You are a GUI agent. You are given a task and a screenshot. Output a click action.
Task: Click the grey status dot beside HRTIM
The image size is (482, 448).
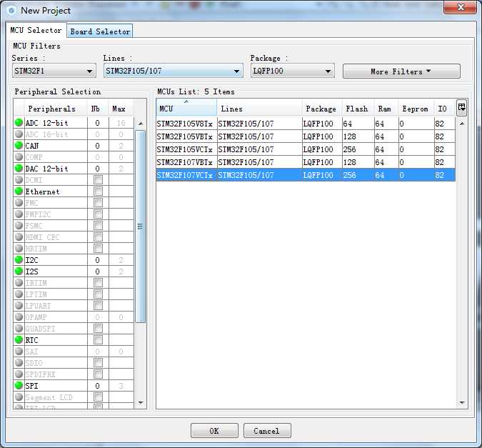point(19,248)
